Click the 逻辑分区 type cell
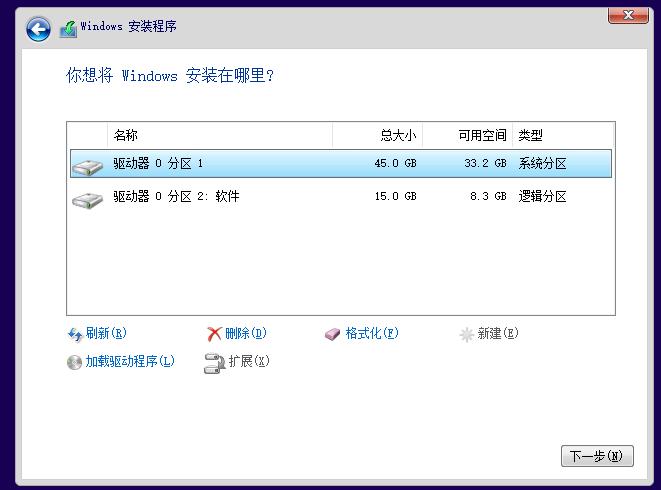 point(542,196)
